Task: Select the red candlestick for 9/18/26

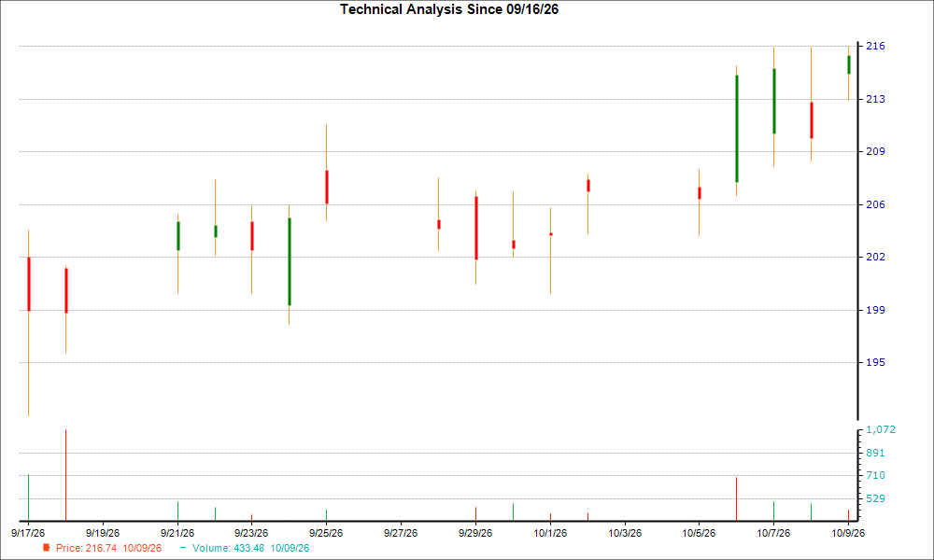Action: [66, 290]
